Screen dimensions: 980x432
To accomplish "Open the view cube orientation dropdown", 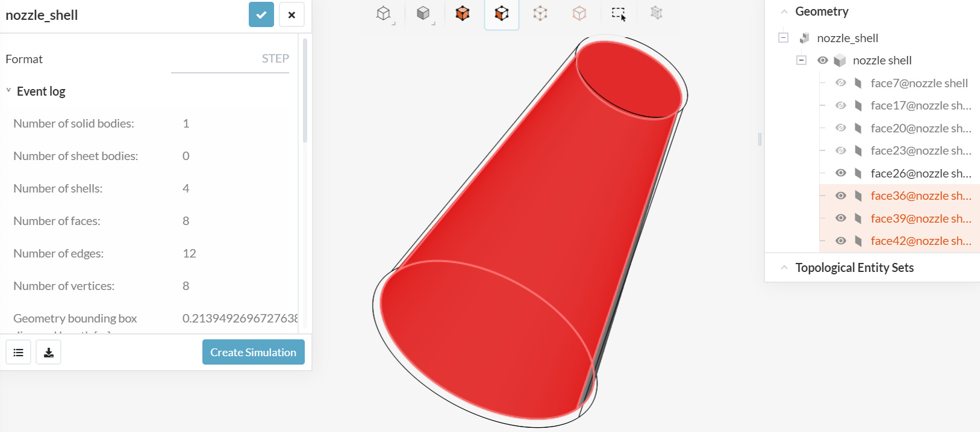I will click(x=384, y=14).
